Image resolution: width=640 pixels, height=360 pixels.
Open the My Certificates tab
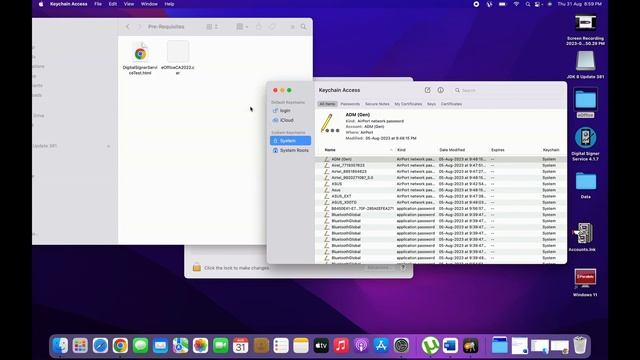click(408, 104)
